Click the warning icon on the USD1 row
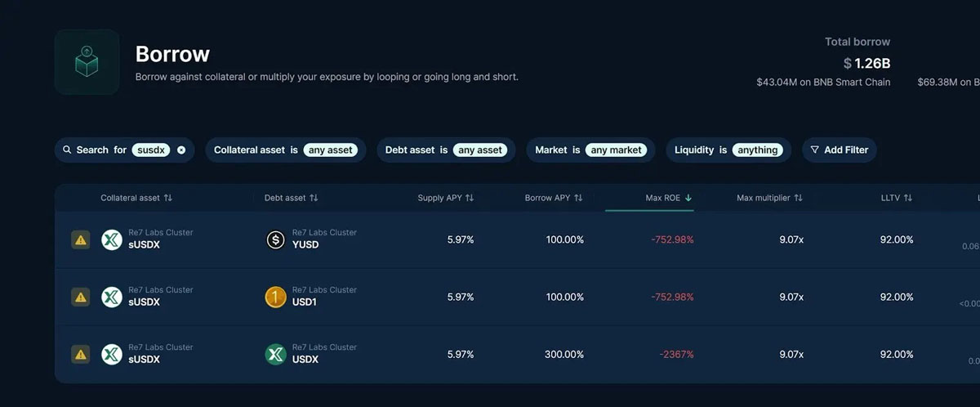The width and height of the screenshot is (980, 407). click(x=81, y=297)
